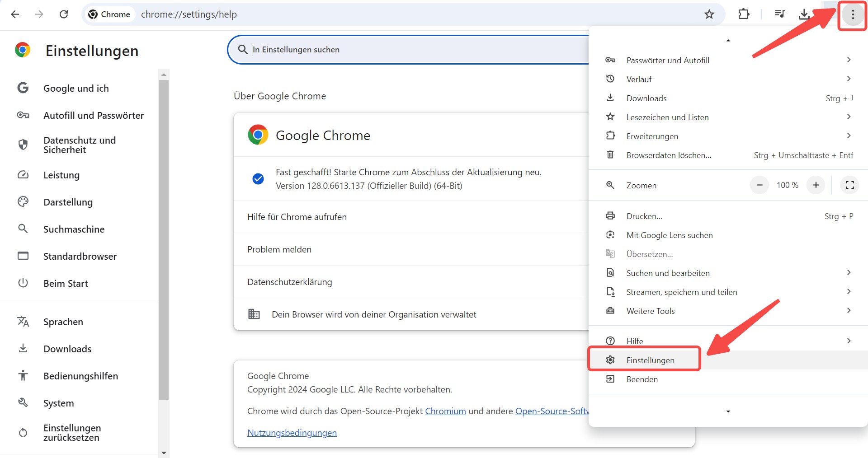Open 'Bedienungshilfen' settings
This screenshot has width=868, height=458.
click(x=80, y=376)
